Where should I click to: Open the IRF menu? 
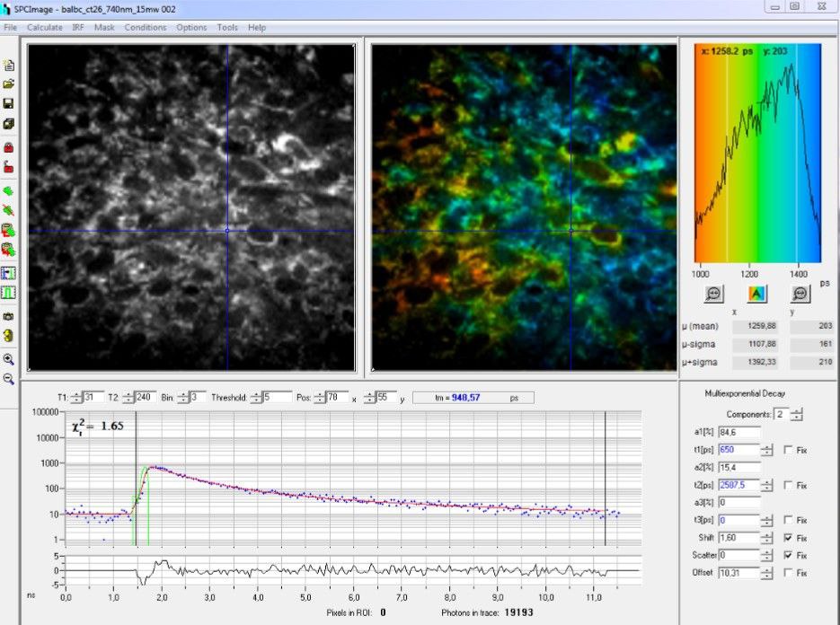click(x=78, y=28)
